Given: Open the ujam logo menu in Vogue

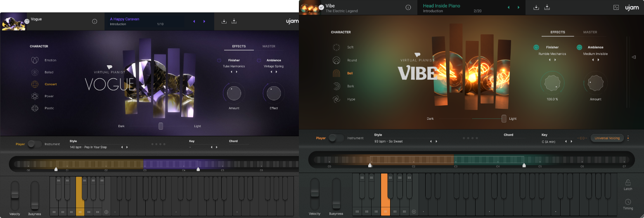Looking at the screenshot, I should (292, 21).
